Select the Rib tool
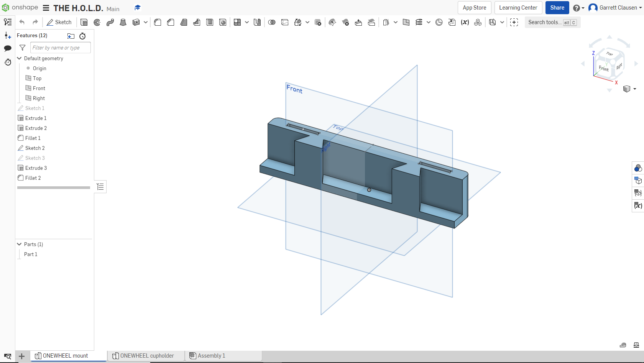Screen dimensions: 644x363 click(x=197, y=22)
